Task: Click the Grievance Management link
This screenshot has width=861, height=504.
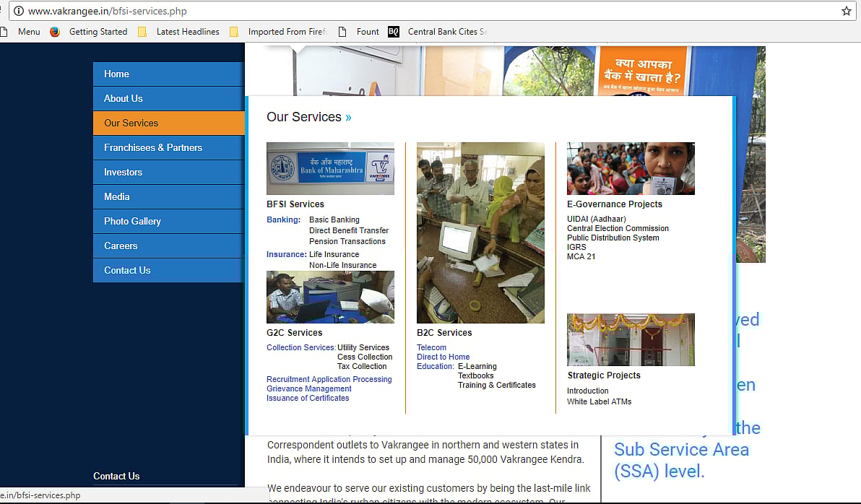Action: point(308,388)
